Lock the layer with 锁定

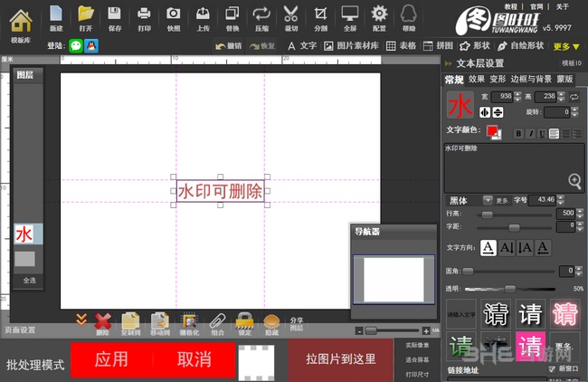(x=245, y=324)
